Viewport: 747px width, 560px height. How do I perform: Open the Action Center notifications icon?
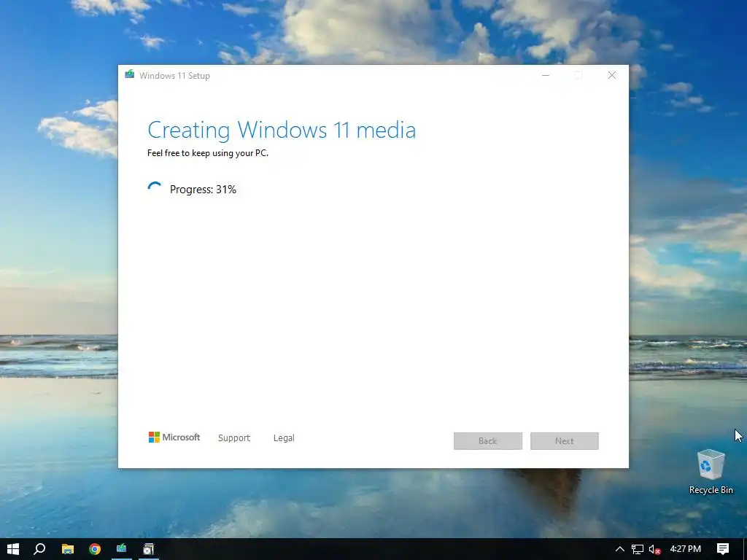point(723,549)
